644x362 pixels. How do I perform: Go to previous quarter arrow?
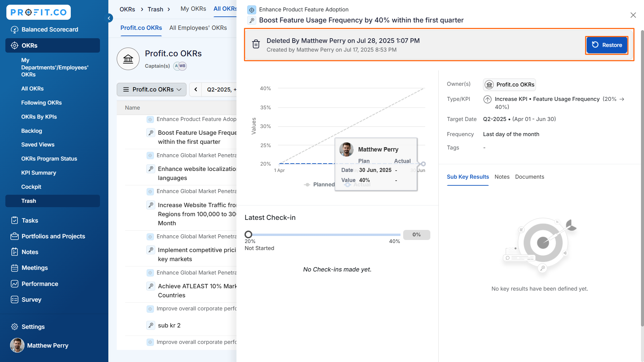point(196,89)
